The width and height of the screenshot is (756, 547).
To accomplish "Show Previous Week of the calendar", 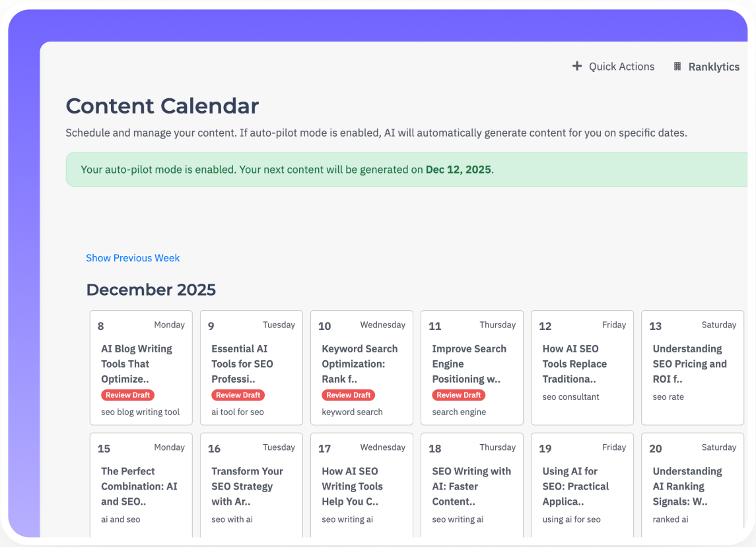I will (132, 258).
